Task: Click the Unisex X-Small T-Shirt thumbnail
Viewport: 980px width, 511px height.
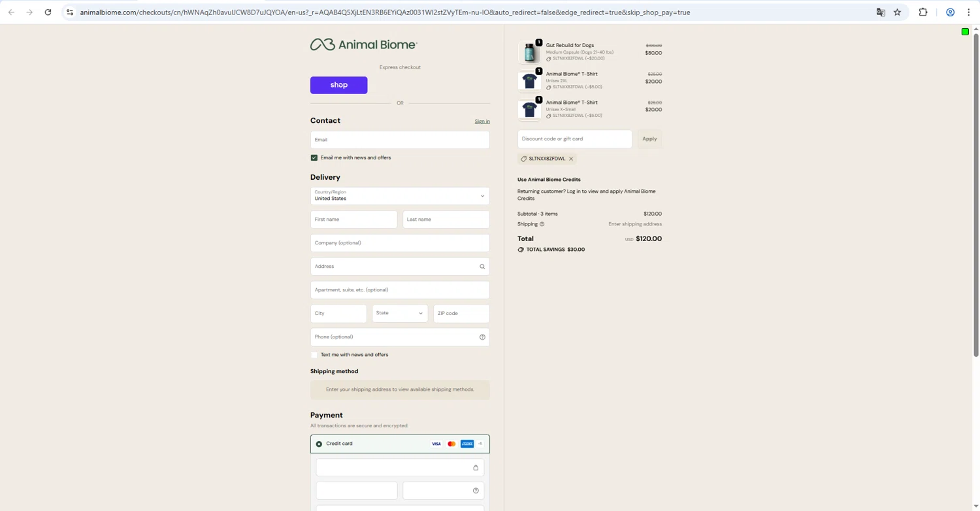Action: pyautogui.click(x=529, y=110)
